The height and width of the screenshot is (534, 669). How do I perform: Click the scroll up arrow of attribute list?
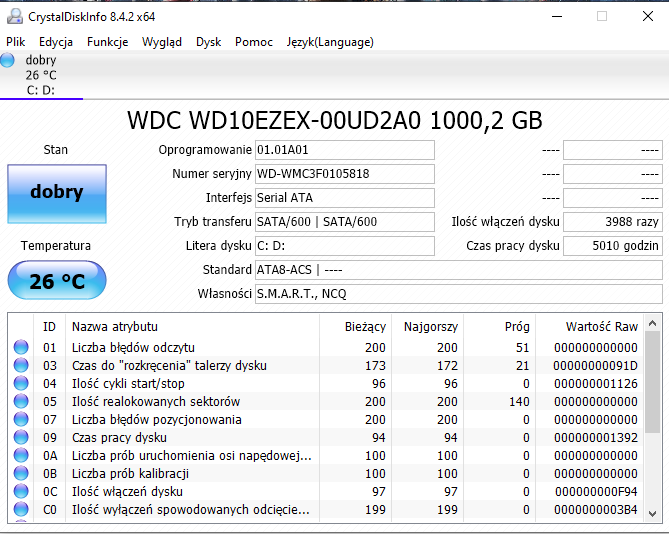pos(652,324)
